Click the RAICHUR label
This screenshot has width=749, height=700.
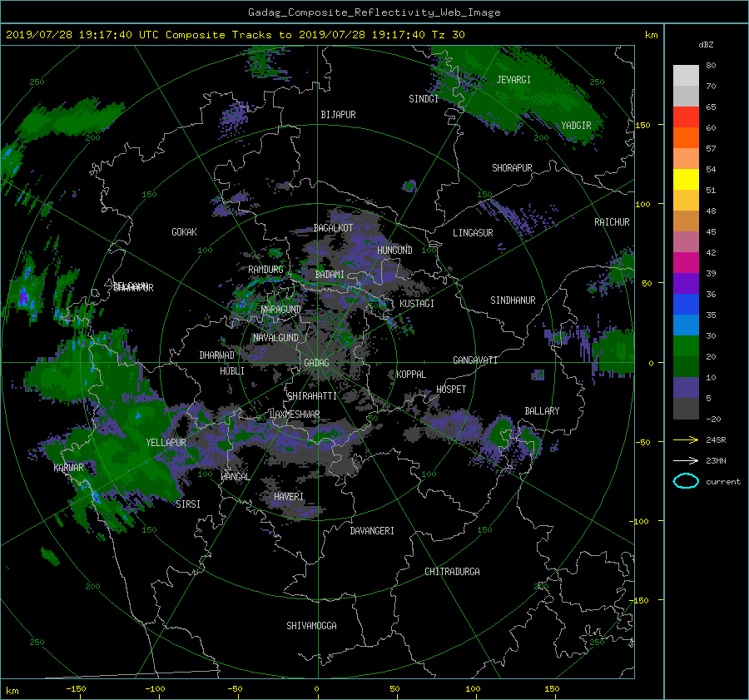click(612, 222)
